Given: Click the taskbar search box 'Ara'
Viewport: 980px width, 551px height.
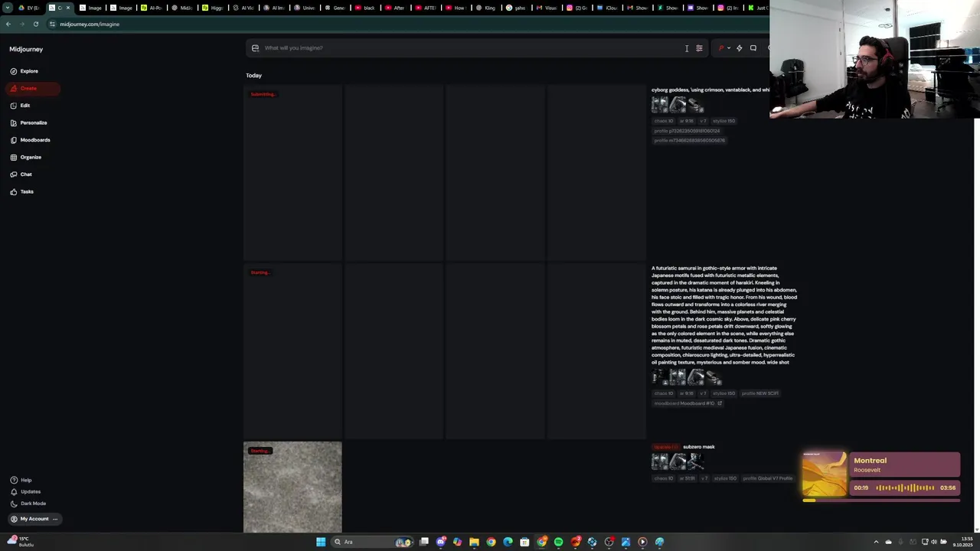Looking at the screenshot, I should tap(371, 542).
